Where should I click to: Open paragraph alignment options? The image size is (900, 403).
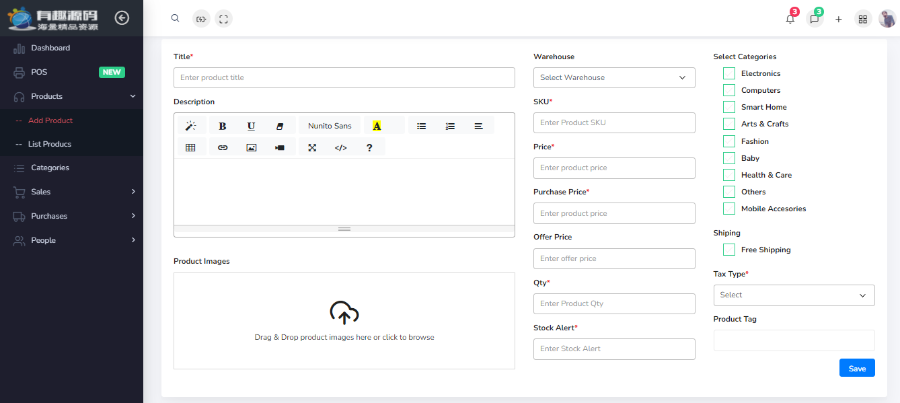tap(479, 126)
